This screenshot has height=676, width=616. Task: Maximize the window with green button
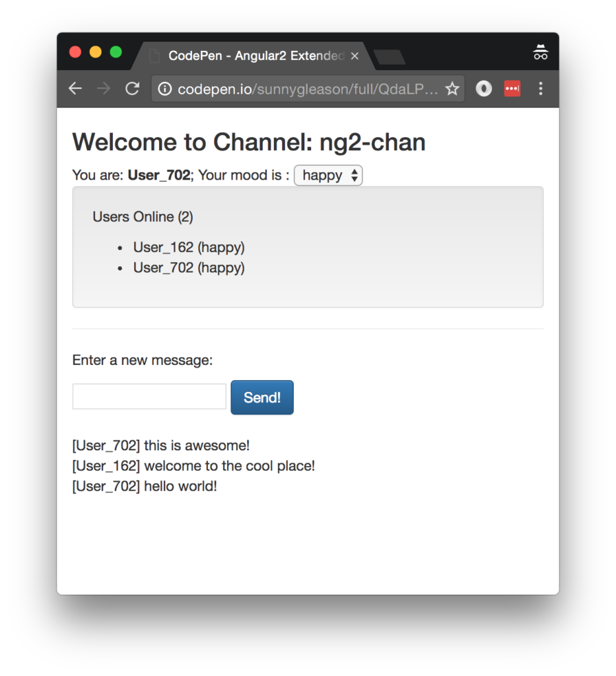click(116, 52)
